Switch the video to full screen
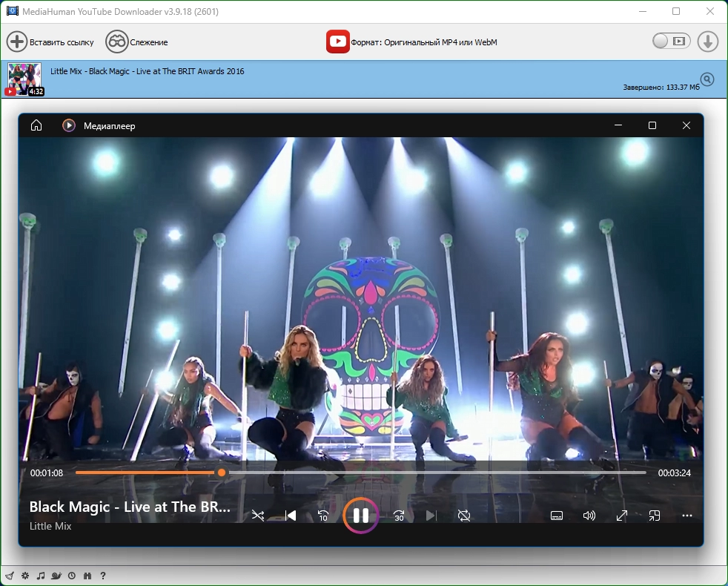The height and width of the screenshot is (586, 728). (x=622, y=516)
